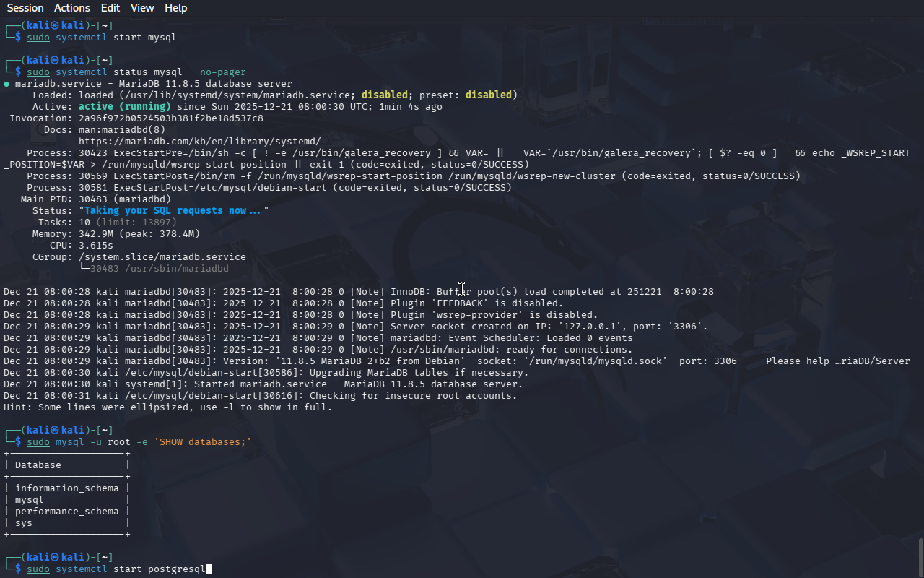The height and width of the screenshot is (578, 924).
Task: Click the vertical scrollbar thumb at bottom right
Action: click(x=920, y=556)
